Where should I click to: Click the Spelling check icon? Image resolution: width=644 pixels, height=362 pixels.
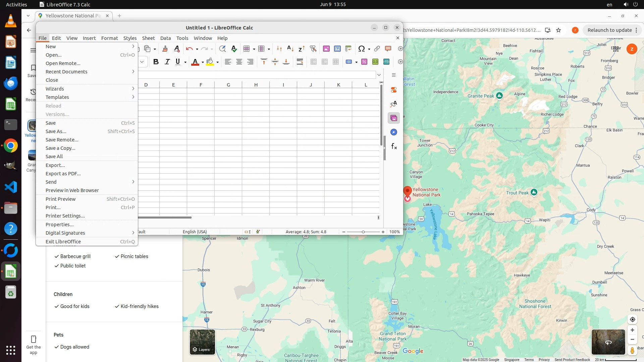tap(234, 49)
